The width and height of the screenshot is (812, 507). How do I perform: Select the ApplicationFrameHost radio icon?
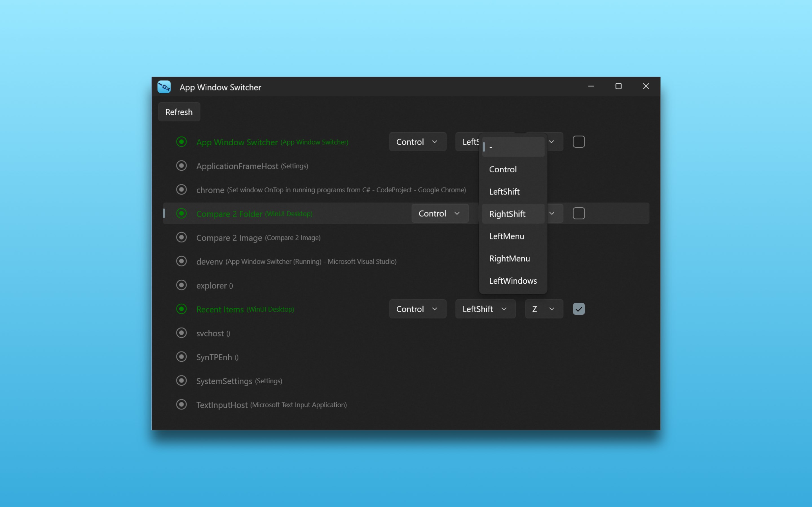[182, 166]
